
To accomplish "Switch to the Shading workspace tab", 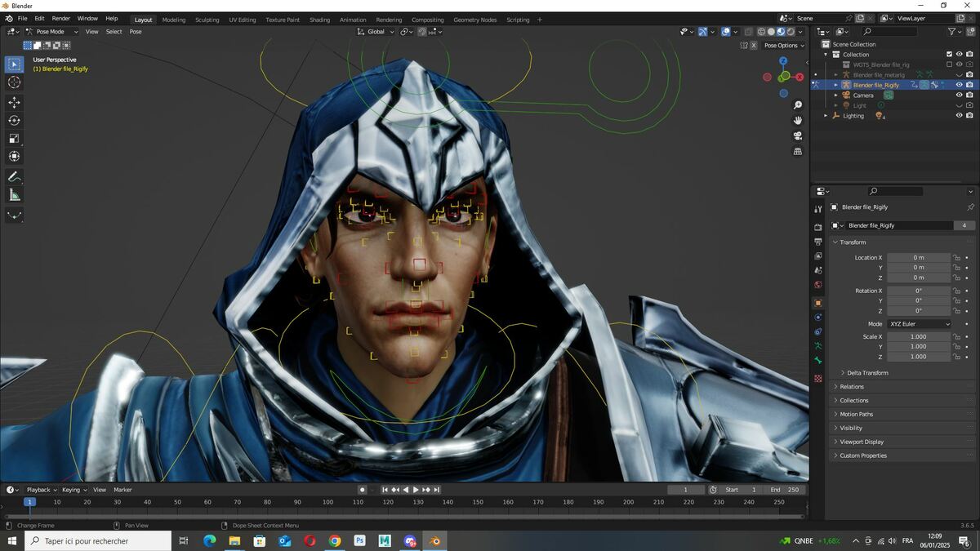I will (319, 20).
